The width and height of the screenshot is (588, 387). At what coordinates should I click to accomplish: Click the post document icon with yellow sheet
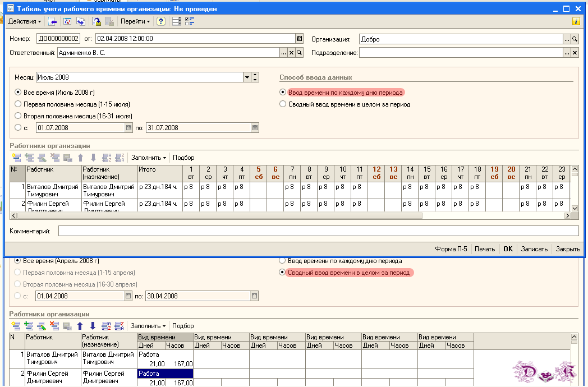tap(97, 21)
